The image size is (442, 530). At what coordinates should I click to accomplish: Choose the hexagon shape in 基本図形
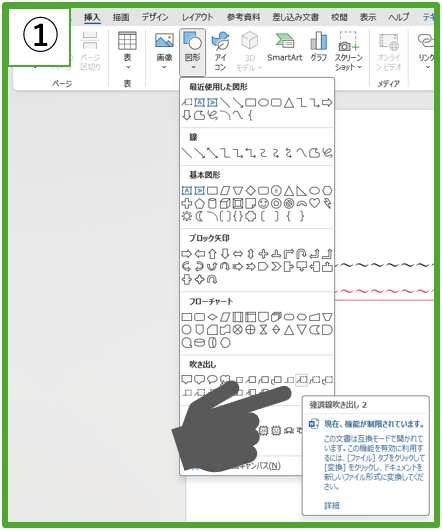pos(327,191)
